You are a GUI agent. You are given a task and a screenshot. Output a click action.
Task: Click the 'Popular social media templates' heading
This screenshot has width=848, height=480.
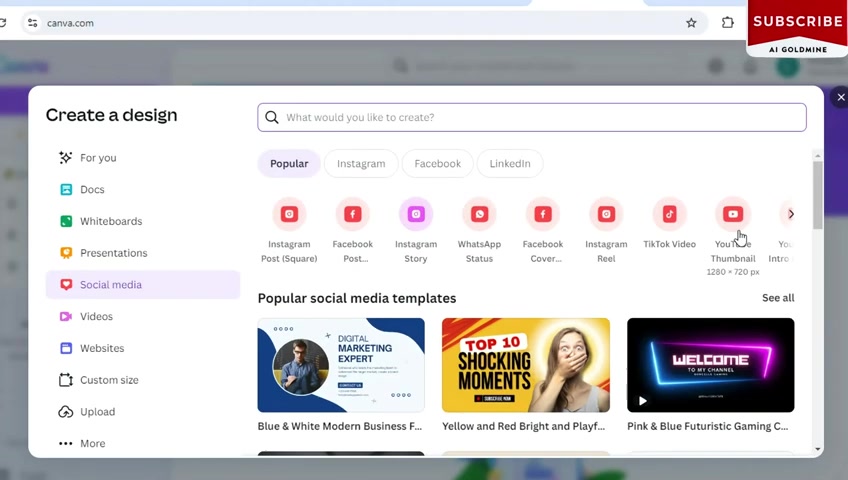[x=357, y=298]
